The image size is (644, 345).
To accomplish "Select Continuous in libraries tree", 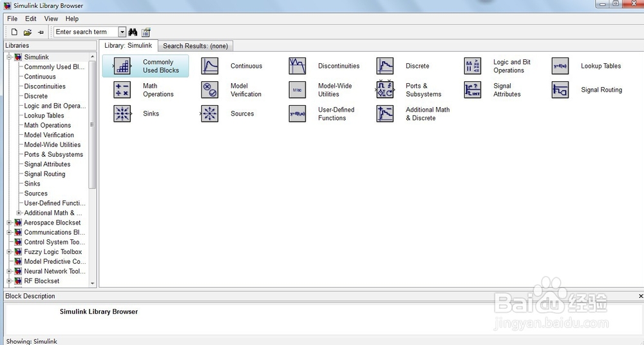I will tap(40, 77).
